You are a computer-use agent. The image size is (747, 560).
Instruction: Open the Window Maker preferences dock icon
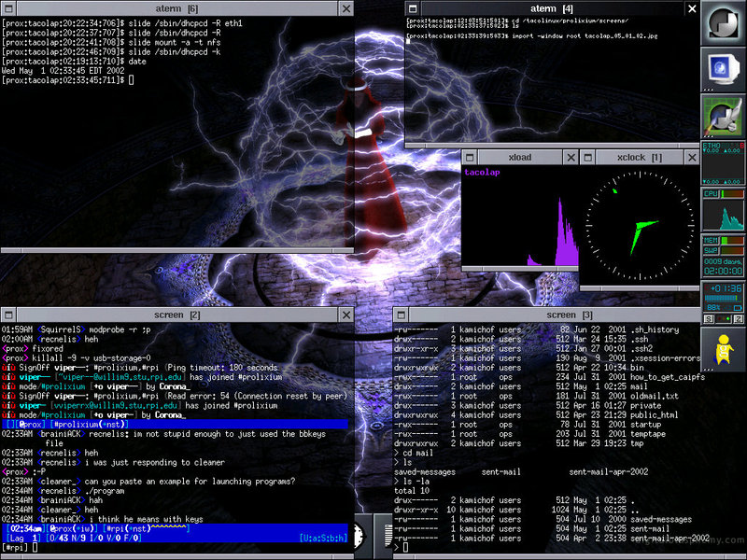[x=723, y=117]
